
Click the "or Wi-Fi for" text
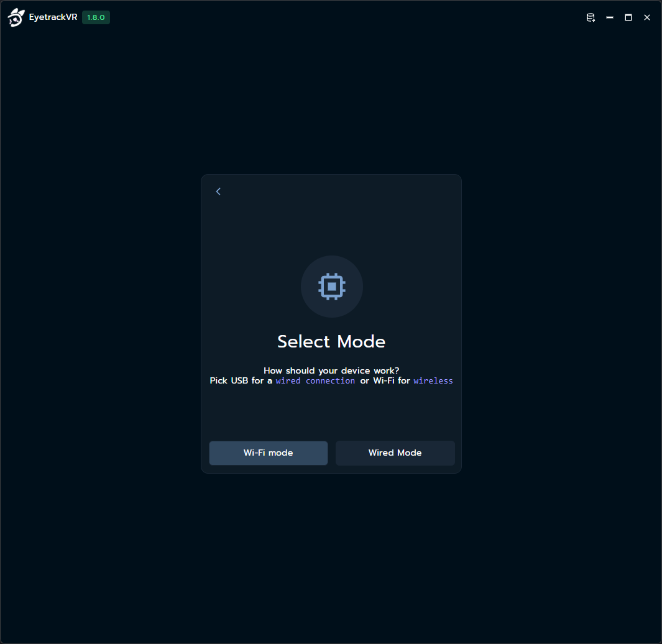[x=385, y=381]
